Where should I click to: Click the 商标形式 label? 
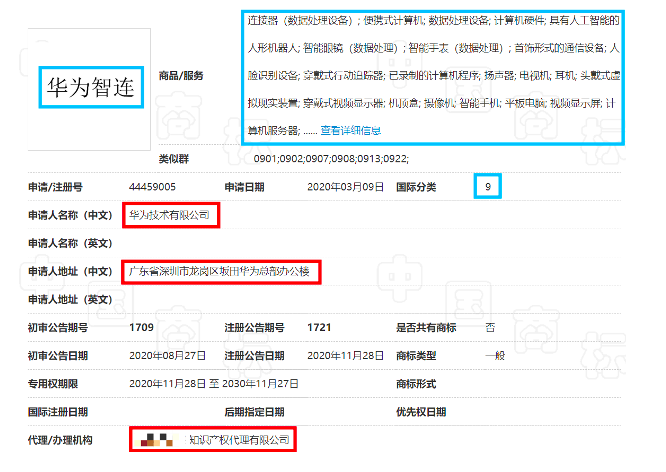pos(416,384)
